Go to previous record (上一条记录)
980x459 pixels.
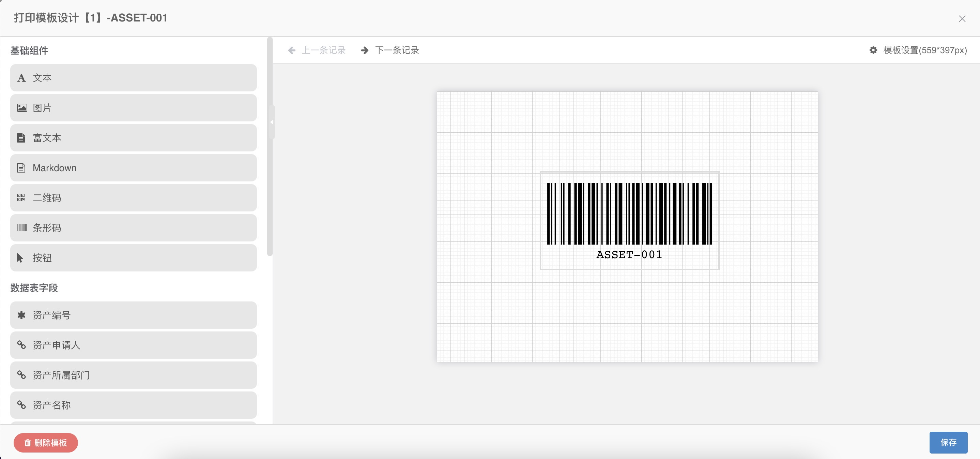(317, 50)
